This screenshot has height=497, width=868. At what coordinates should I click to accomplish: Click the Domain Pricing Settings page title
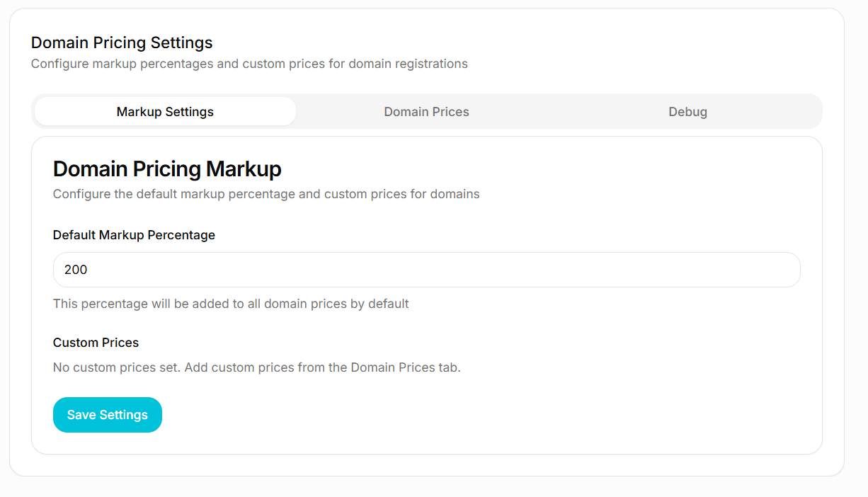(x=122, y=43)
